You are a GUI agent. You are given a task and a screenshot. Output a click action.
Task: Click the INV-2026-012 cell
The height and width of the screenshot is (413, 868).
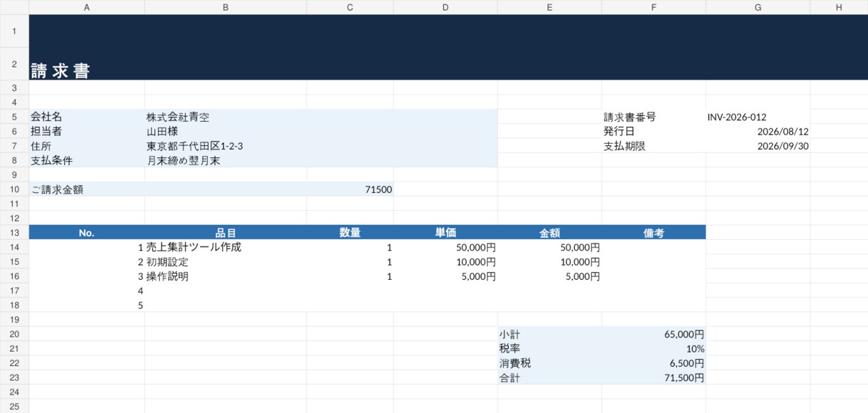(758, 117)
